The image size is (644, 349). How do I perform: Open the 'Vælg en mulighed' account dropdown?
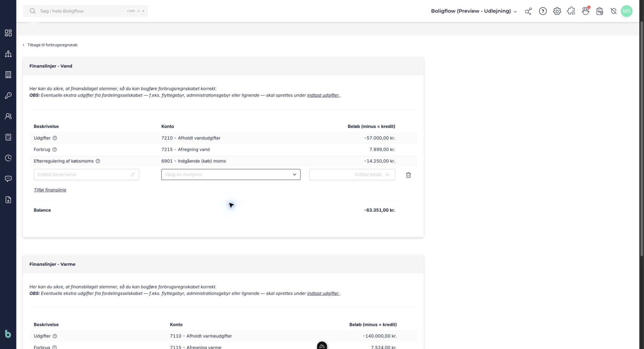coord(231,174)
